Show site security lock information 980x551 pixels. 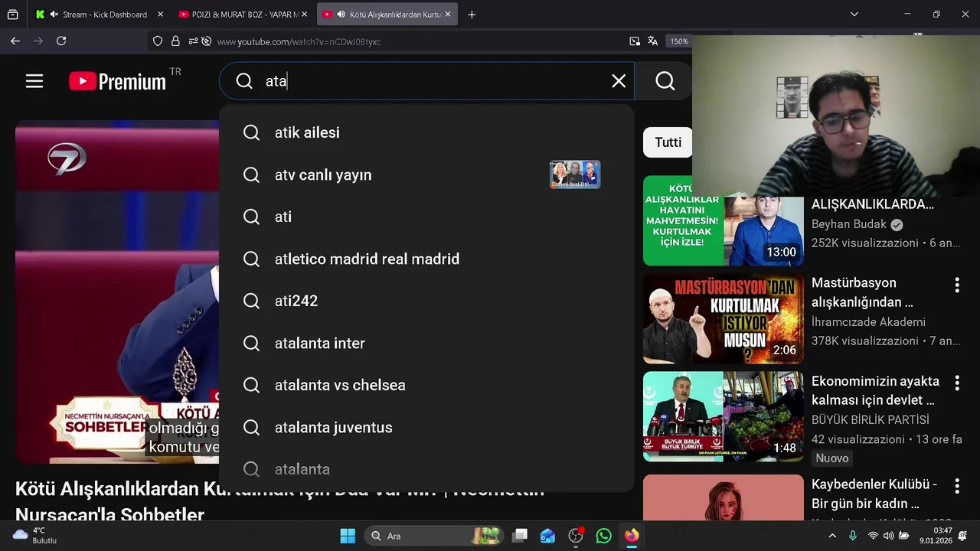(175, 41)
